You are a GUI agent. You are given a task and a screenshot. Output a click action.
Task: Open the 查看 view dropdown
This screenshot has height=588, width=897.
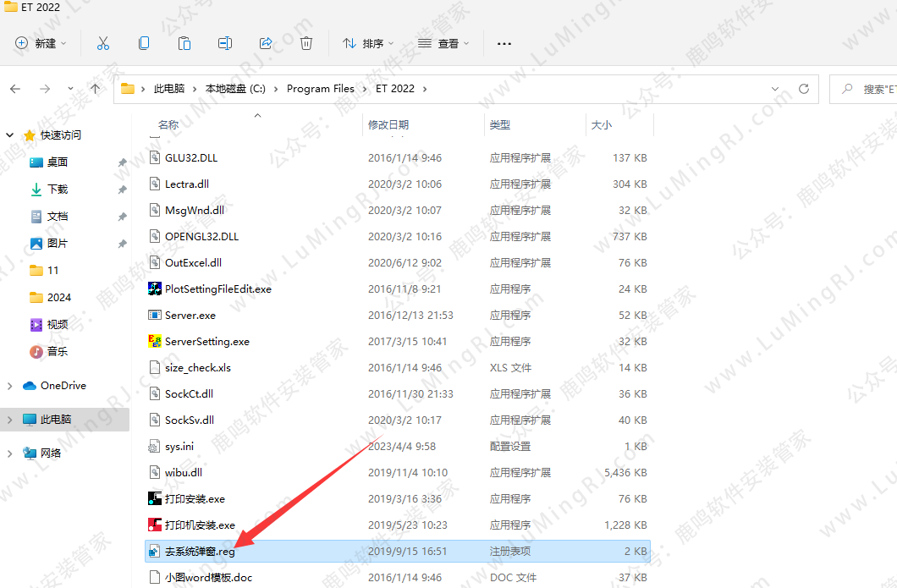point(443,43)
